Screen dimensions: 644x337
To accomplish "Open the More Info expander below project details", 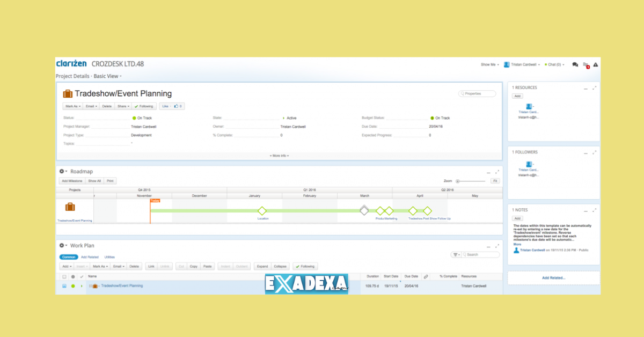I will pyautogui.click(x=280, y=156).
